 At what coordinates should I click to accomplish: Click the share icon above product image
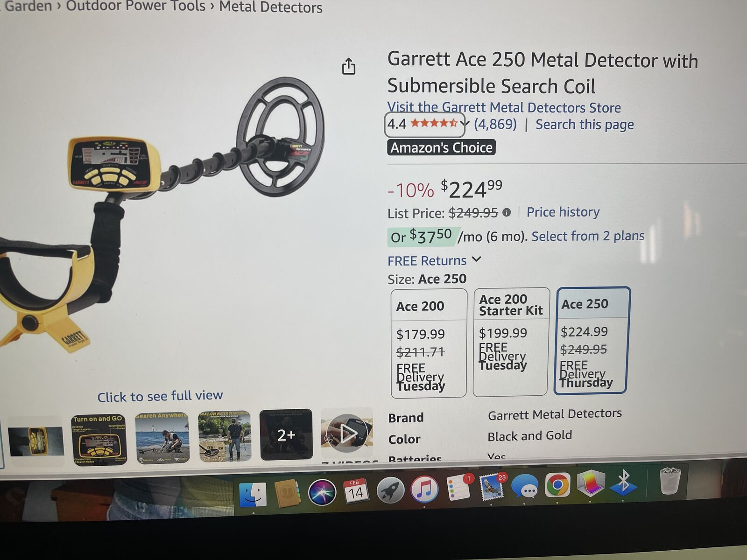(x=348, y=66)
